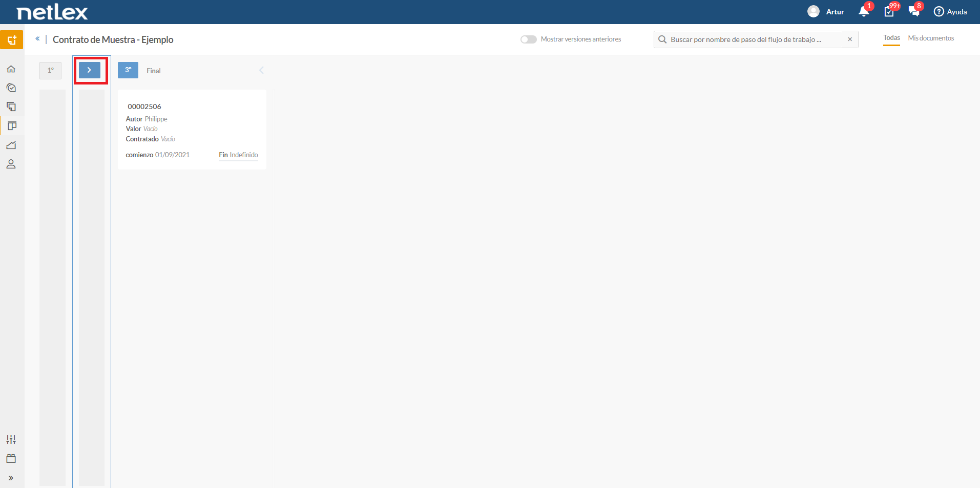Open the Ayuda help link
980x488 pixels.
tap(950, 12)
